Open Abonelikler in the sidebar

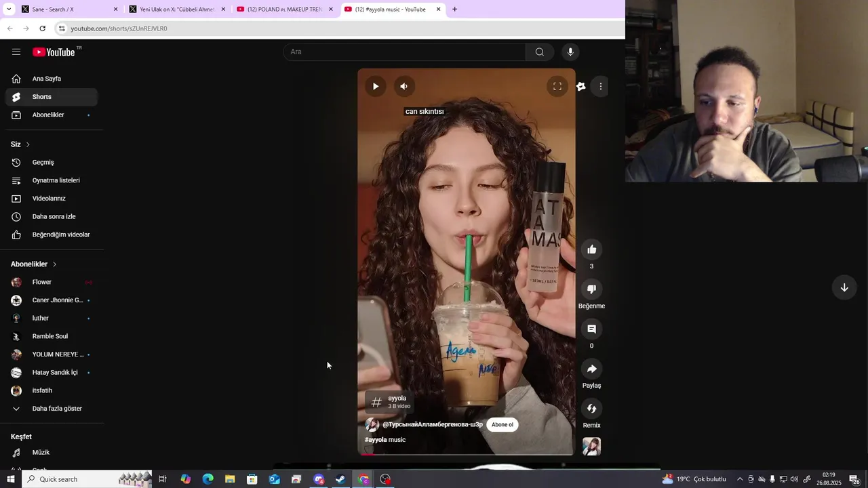(x=52, y=115)
